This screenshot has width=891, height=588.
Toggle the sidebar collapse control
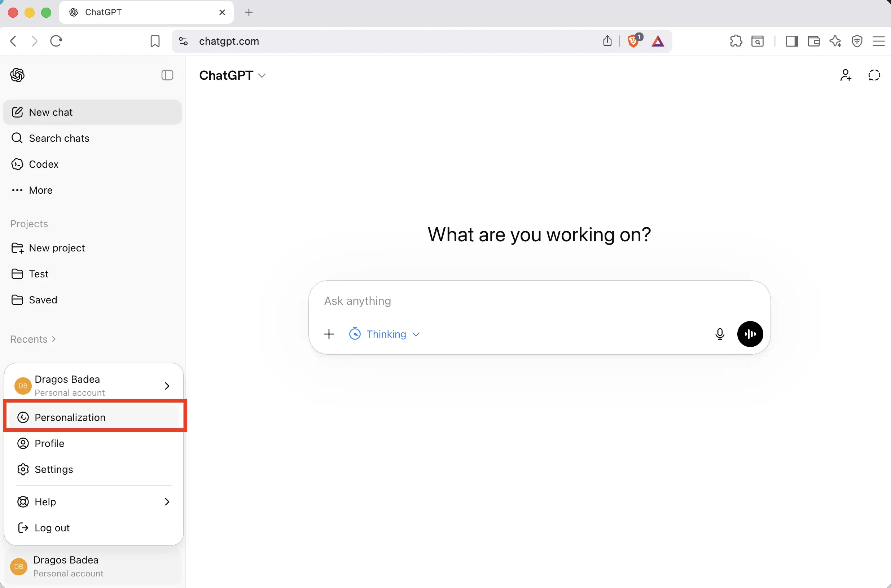[x=167, y=75]
